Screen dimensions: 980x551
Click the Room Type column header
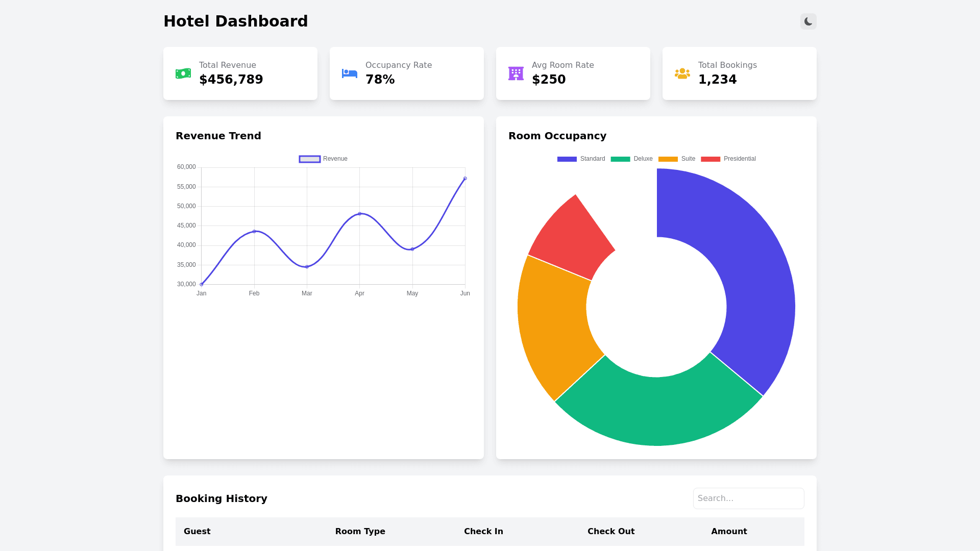(360, 532)
